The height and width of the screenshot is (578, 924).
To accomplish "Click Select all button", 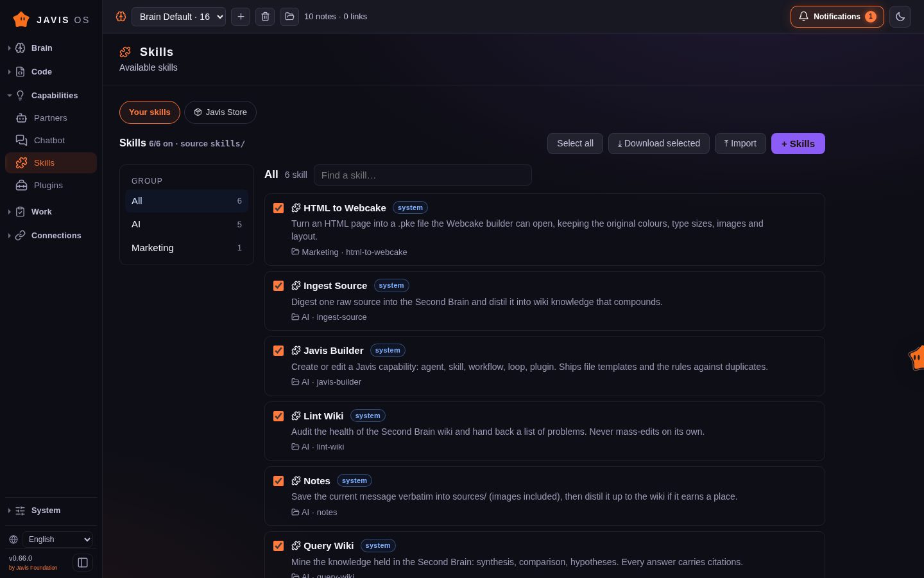I will 575,144.
